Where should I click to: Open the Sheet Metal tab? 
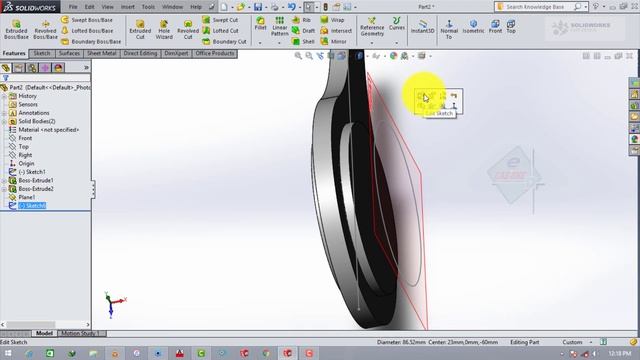click(x=102, y=53)
